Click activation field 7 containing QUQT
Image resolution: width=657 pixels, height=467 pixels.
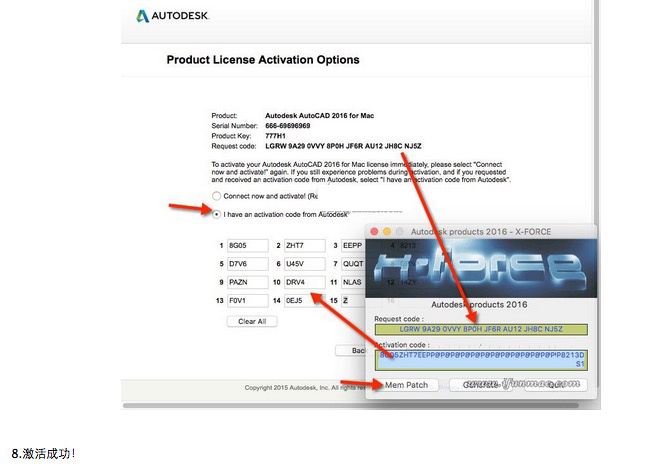pos(354,264)
